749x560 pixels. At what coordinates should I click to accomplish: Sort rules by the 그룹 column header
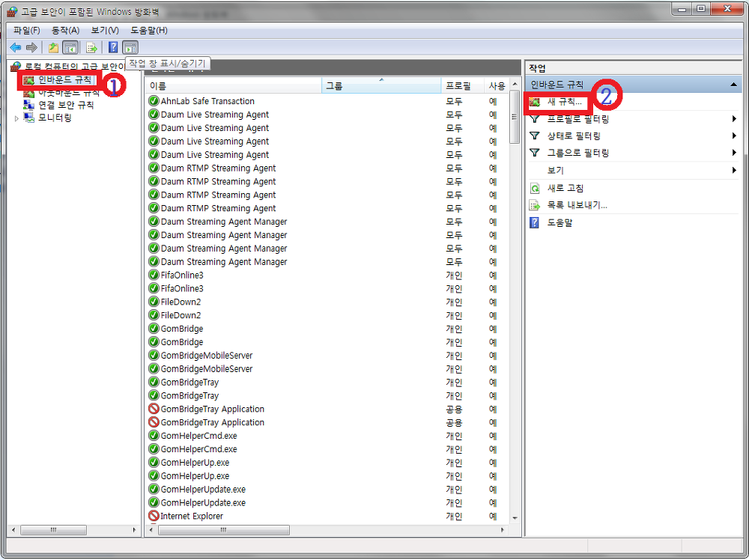point(382,86)
